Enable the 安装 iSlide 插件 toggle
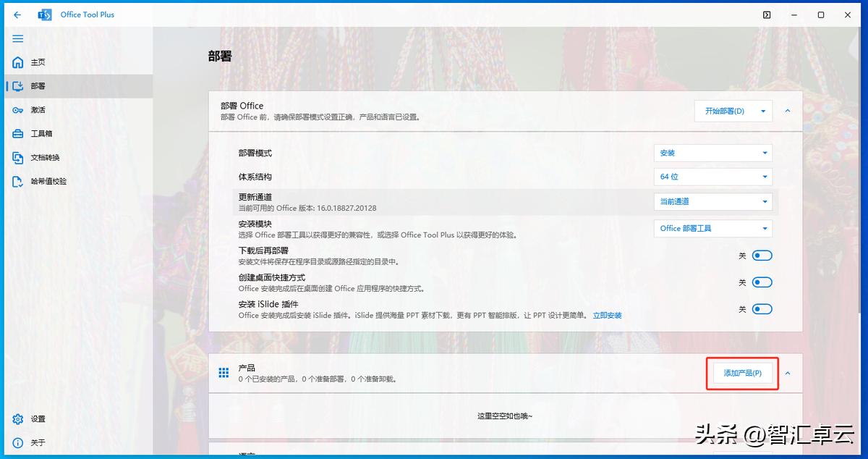Image resolution: width=868 pixels, height=459 pixels. pyautogui.click(x=761, y=308)
